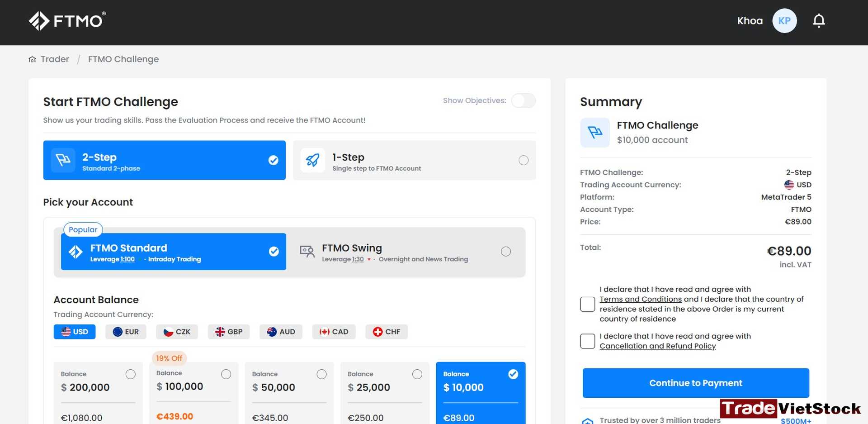Screen dimensions: 868x424
Task: Select the $200,000 balance card
Action: click(x=98, y=393)
